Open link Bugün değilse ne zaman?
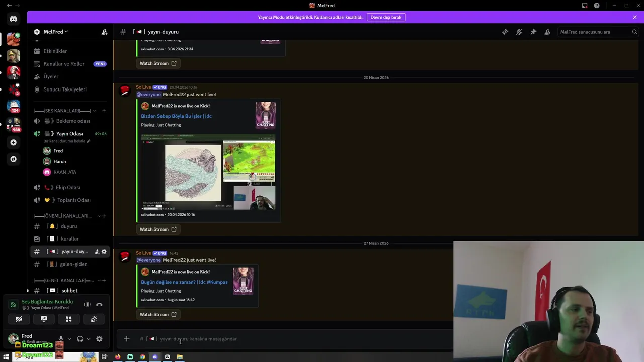Image resolution: width=644 pixels, height=362 pixels. pyautogui.click(x=184, y=282)
